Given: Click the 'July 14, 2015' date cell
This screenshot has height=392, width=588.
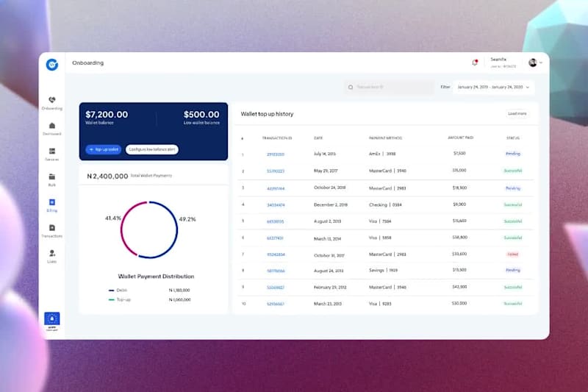Looking at the screenshot, I should 325,154.
